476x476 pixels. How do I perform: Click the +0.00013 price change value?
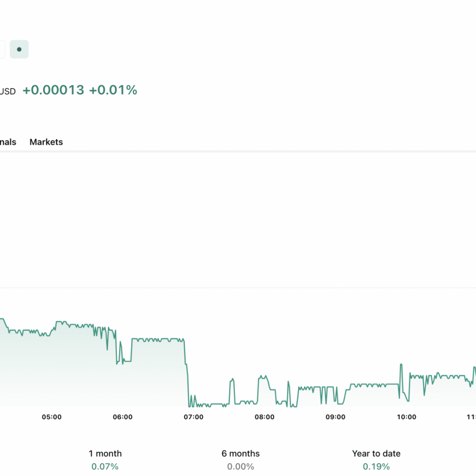(x=53, y=90)
